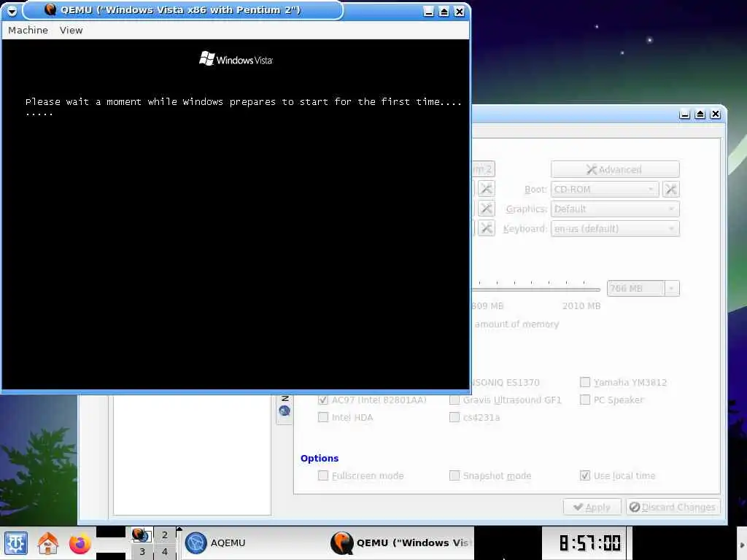Enable Fullscreen mode option
Screen dimensions: 747x560
[x=323, y=475]
